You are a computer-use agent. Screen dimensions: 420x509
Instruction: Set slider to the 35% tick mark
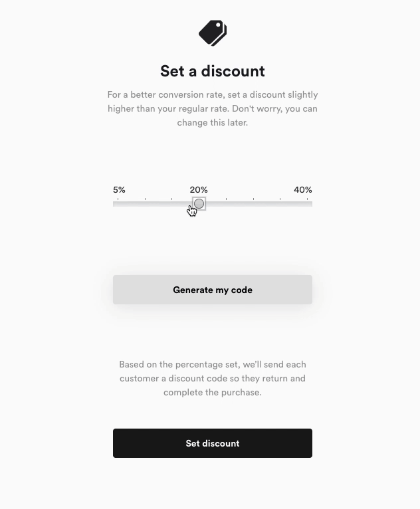click(280, 203)
